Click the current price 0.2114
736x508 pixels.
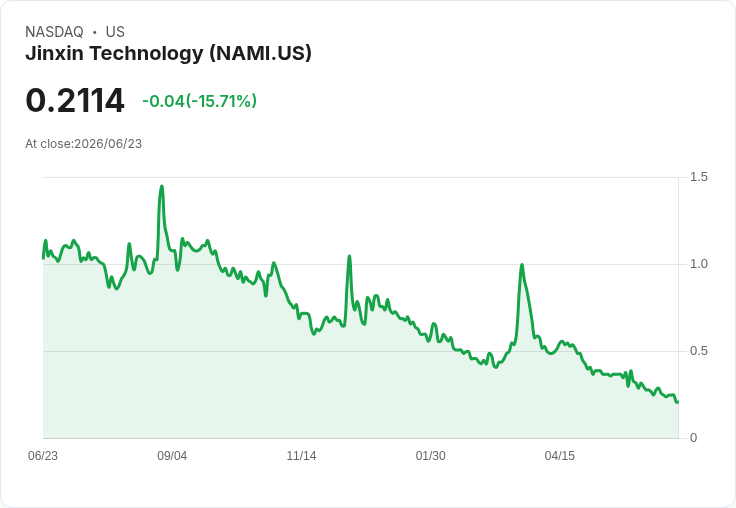75,101
